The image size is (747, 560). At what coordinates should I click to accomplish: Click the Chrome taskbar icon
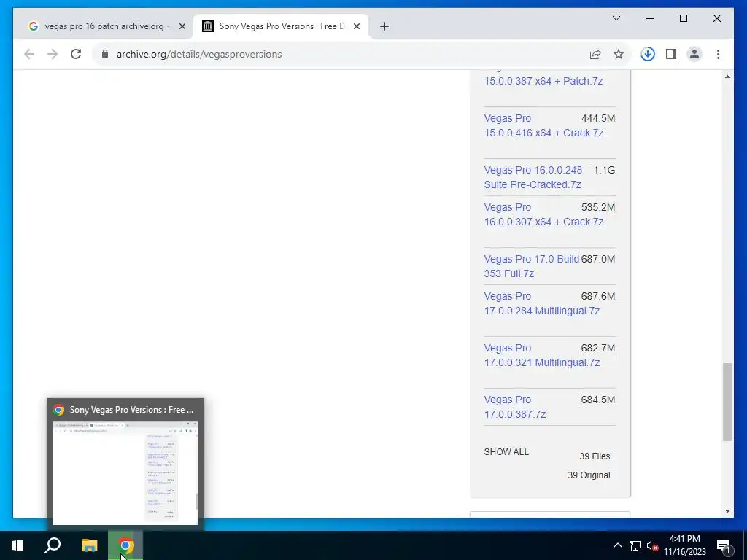125,545
